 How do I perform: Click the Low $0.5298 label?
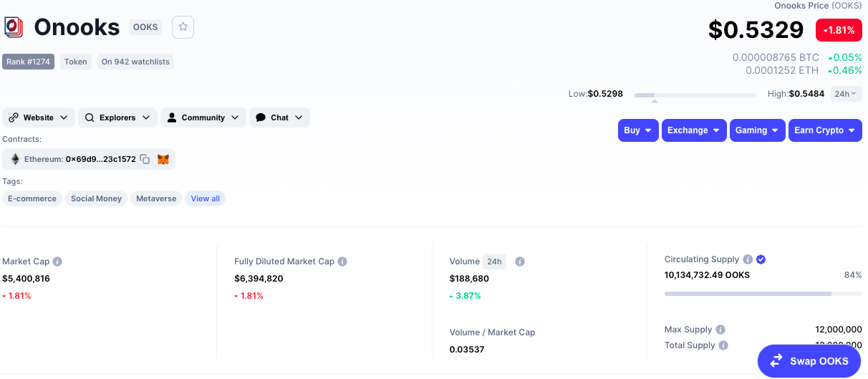click(596, 94)
